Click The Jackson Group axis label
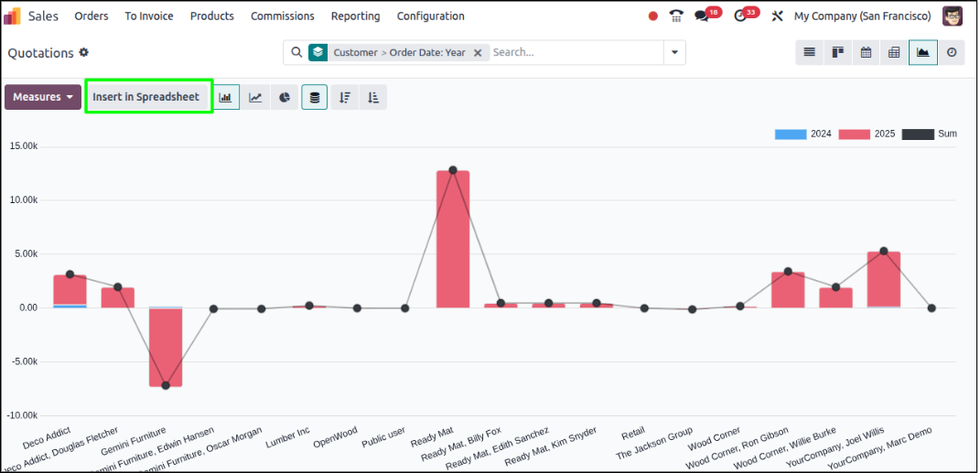This screenshot has height=473, width=980. (653, 443)
